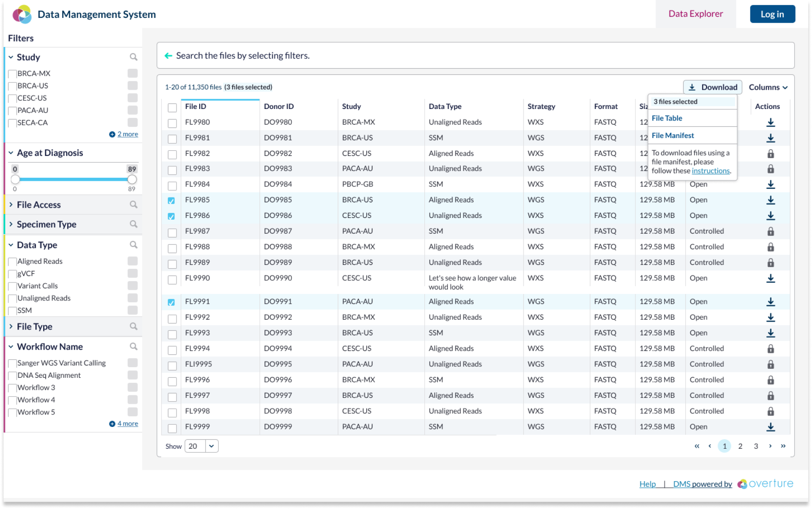Click the minimum age slider handle
The image size is (812, 509).
point(15,179)
